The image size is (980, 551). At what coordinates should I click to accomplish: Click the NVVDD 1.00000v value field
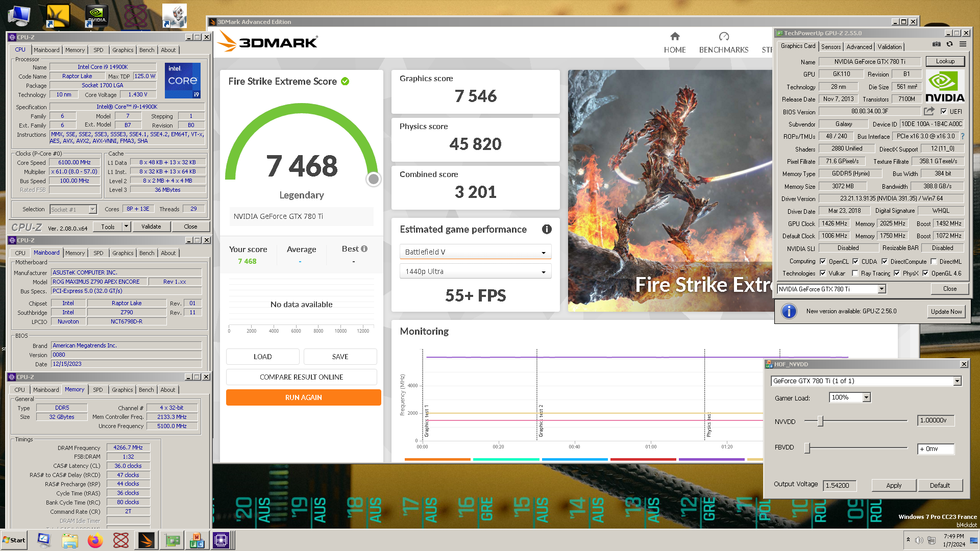coord(935,420)
